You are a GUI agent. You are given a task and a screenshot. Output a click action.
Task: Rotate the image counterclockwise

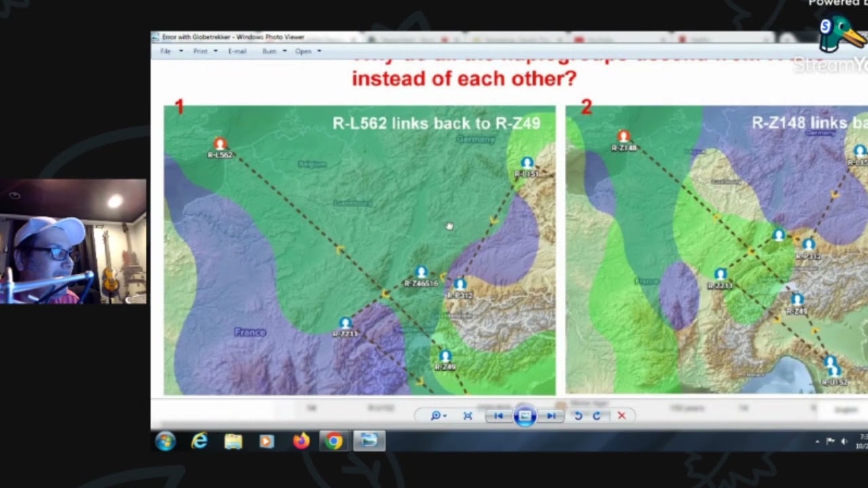pyautogui.click(x=578, y=415)
